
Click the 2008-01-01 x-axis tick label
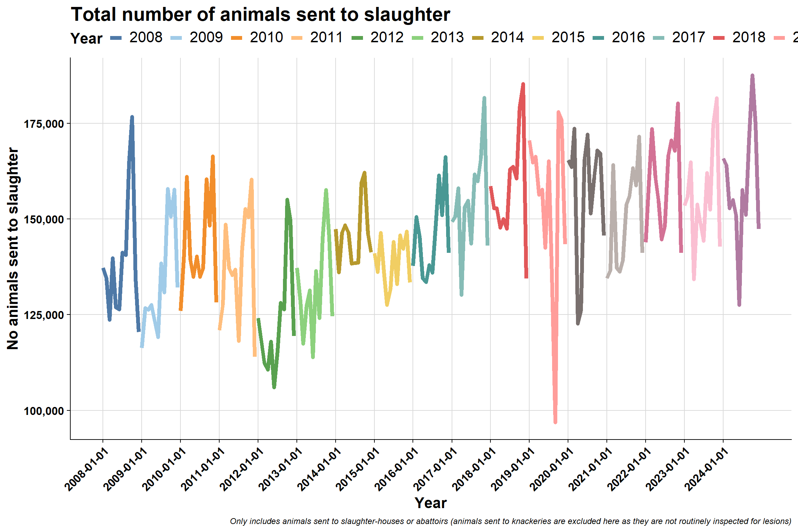86,469
